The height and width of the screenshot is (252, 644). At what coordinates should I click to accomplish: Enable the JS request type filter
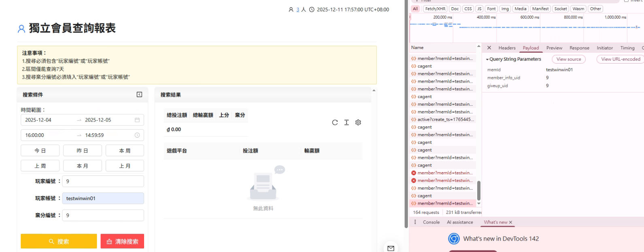click(479, 9)
